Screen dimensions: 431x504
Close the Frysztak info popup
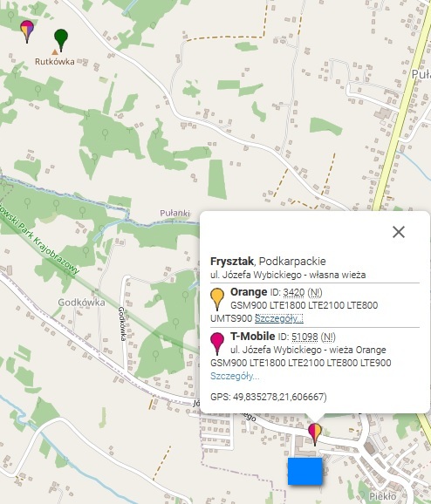pyautogui.click(x=399, y=232)
